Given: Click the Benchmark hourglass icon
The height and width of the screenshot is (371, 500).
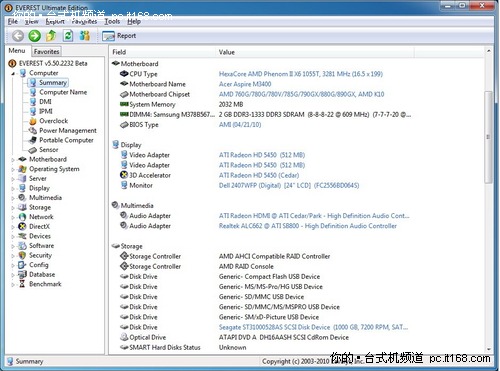Looking at the screenshot, I should coord(22,284).
